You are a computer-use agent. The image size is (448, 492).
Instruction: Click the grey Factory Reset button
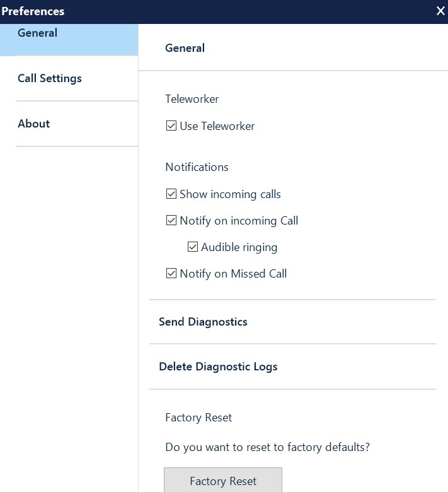point(223,481)
